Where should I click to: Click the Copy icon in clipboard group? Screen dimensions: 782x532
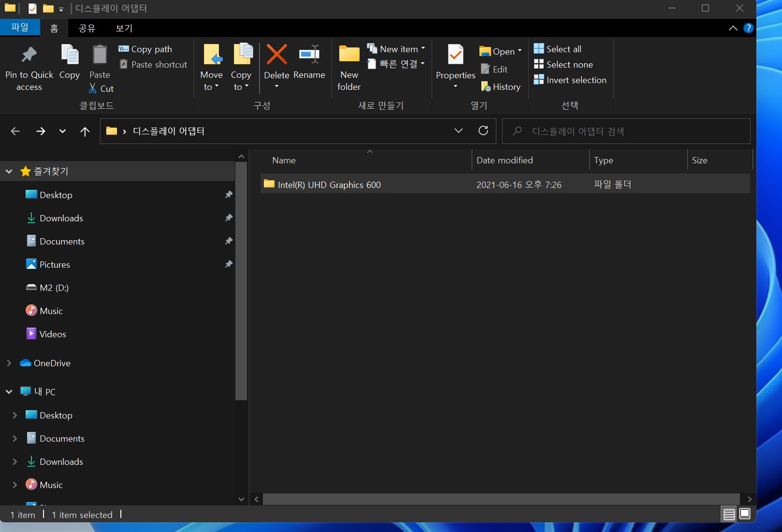pyautogui.click(x=70, y=54)
